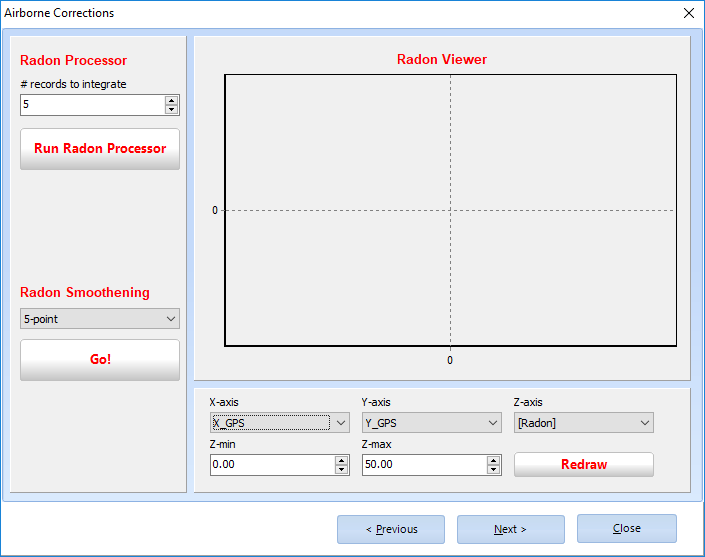Decrease the records to integrate value
Viewport: 705px width, 557px height.
(x=172, y=109)
